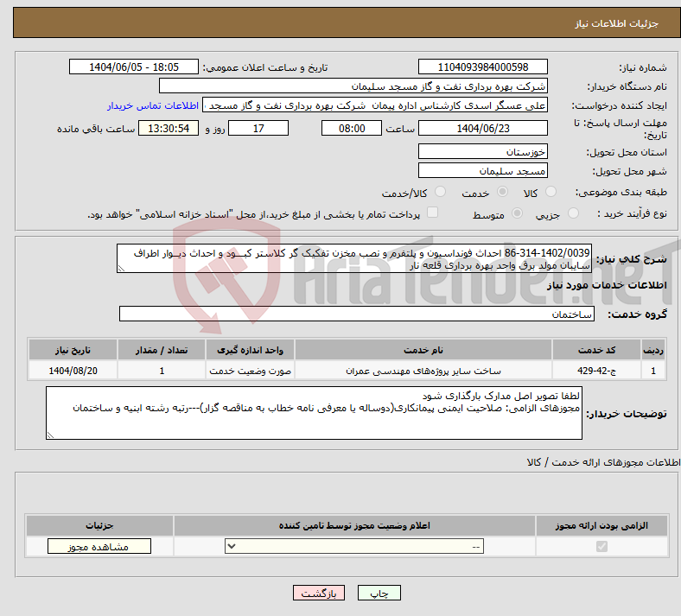The height and width of the screenshot is (616, 681).
Task: Click the کد خدمت column header
Action: pyautogui.click(x=597, y=350)
